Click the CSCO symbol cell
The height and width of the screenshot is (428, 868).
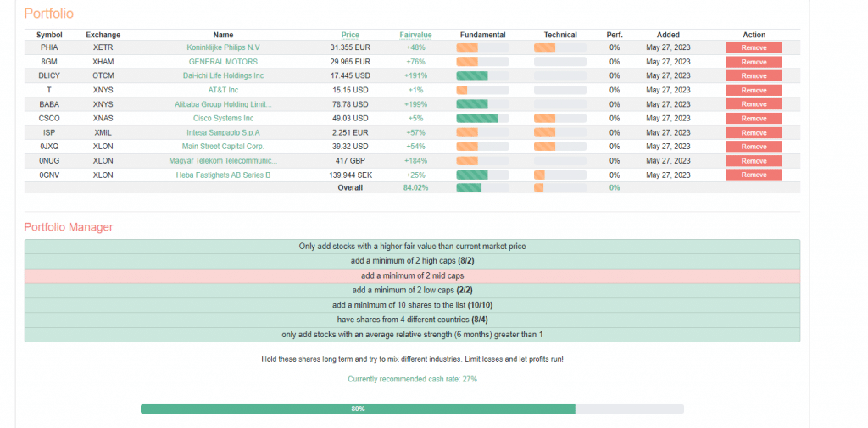[49, 119]
